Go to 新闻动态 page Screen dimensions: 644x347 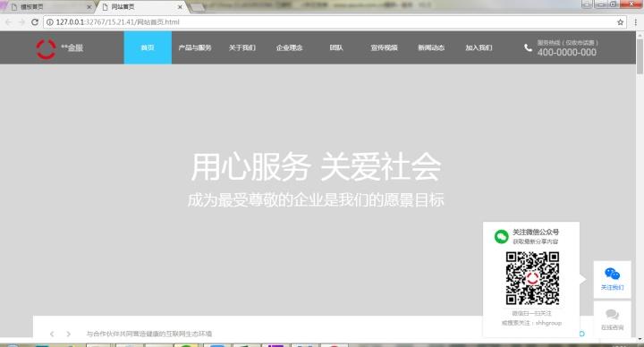(431, 47)
